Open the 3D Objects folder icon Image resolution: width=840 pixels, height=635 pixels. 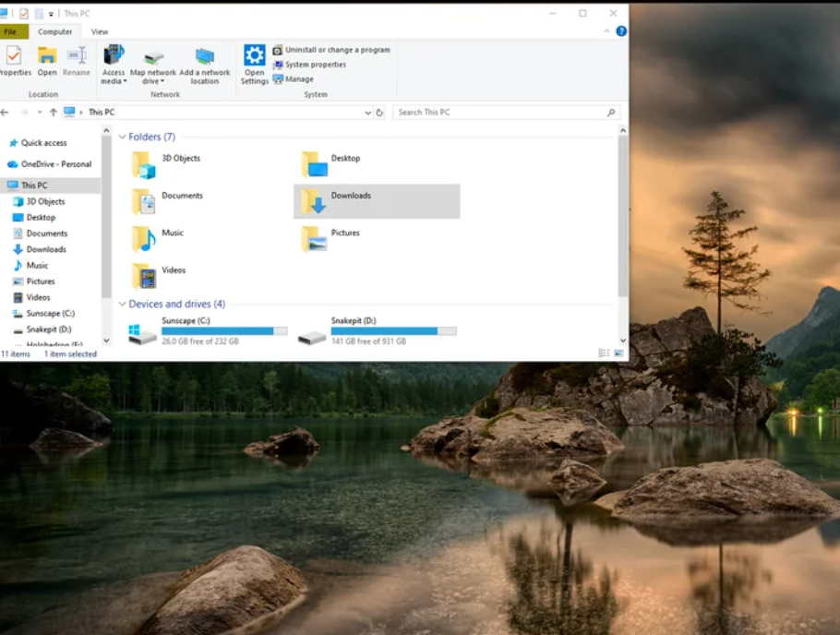[144, 165]
